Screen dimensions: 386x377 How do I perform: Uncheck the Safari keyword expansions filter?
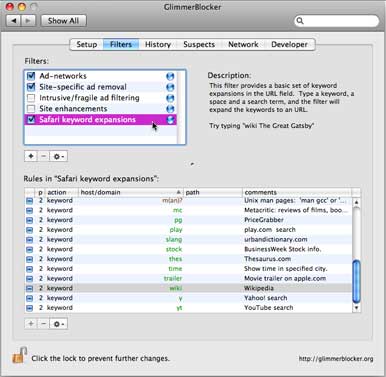pos(31,120)
